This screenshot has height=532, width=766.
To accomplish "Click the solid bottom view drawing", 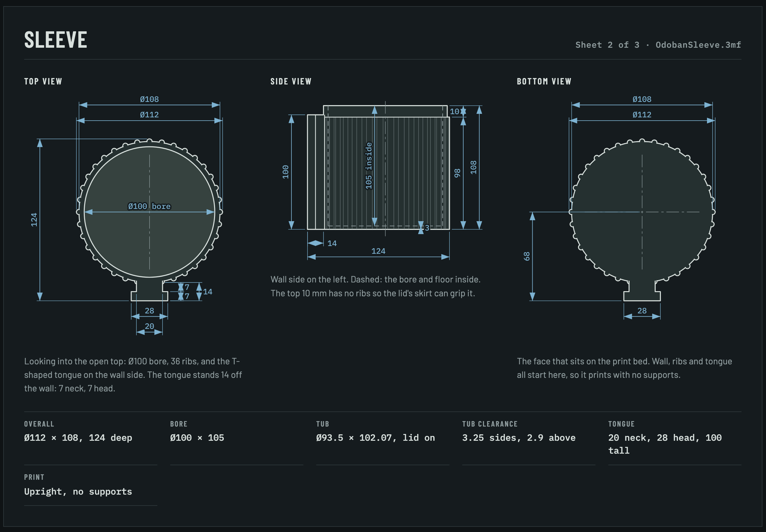I will point(642,220).
